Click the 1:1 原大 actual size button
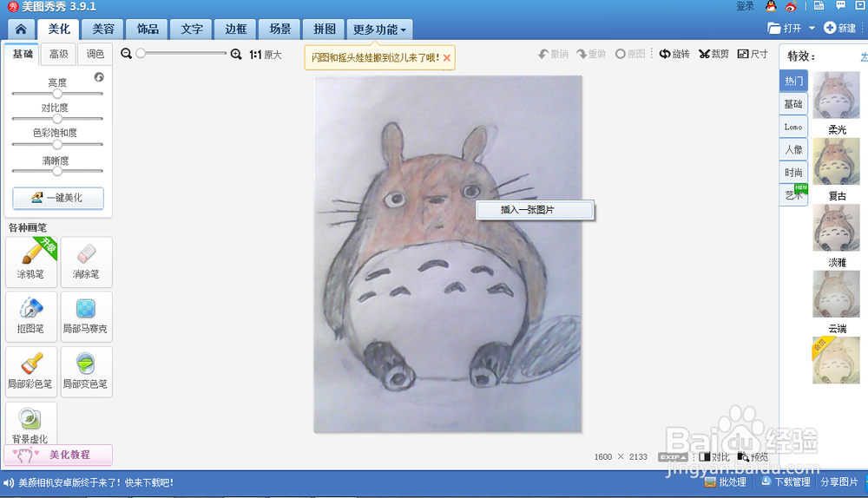 point(265,55)
